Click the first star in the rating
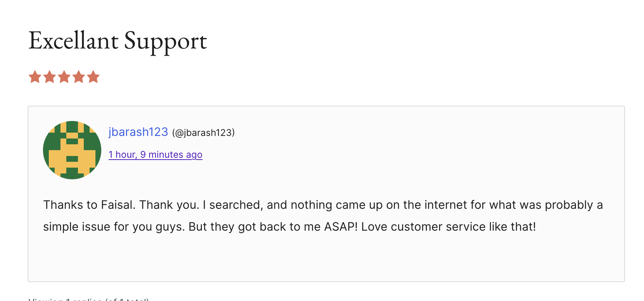This screenshot has height=301, width=644. pos(35,77)
